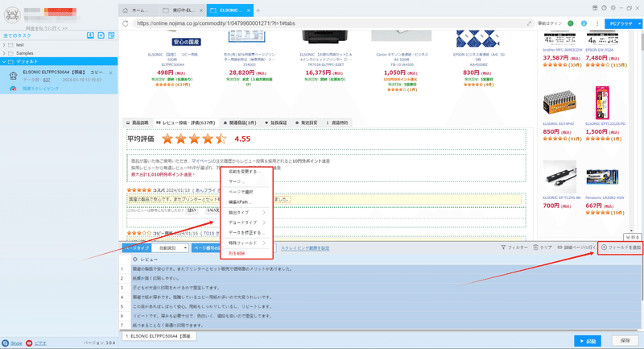
Task: Click the 料金を払うに行く link
Action: [47, 28]
